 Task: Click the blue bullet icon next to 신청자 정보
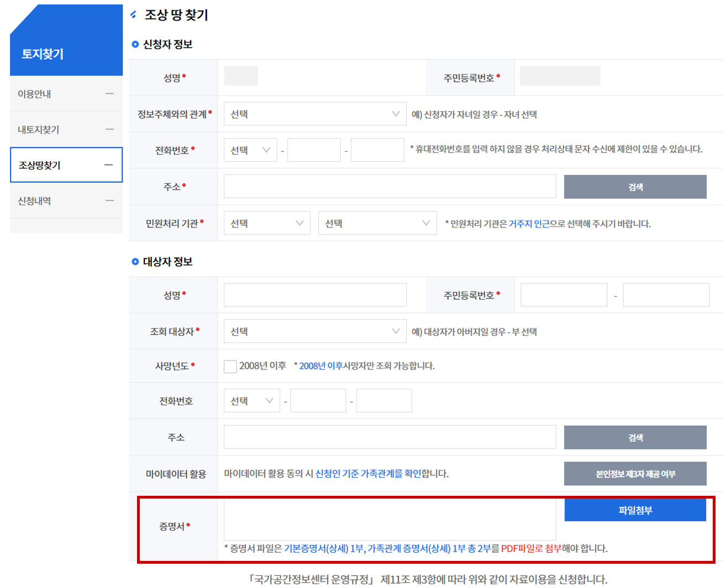[x=134, y=44]
